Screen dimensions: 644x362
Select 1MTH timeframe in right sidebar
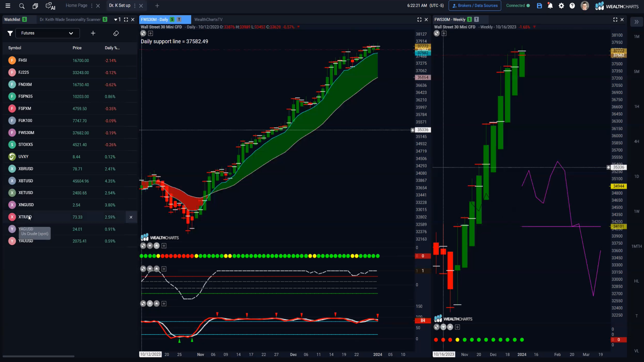pyautogui.click(x=636, y=246)
